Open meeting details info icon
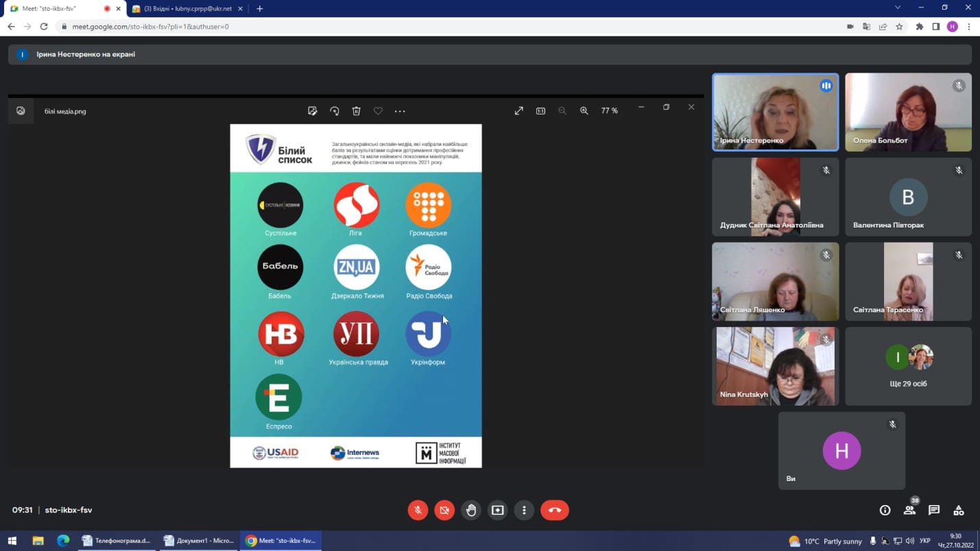980x551 pixels. pos(885,510)
